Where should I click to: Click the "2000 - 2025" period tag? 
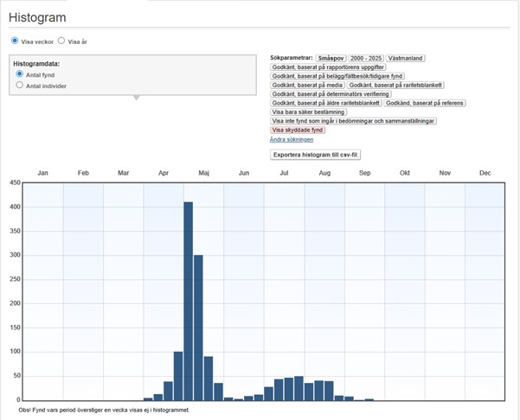[x=365, y=58]
